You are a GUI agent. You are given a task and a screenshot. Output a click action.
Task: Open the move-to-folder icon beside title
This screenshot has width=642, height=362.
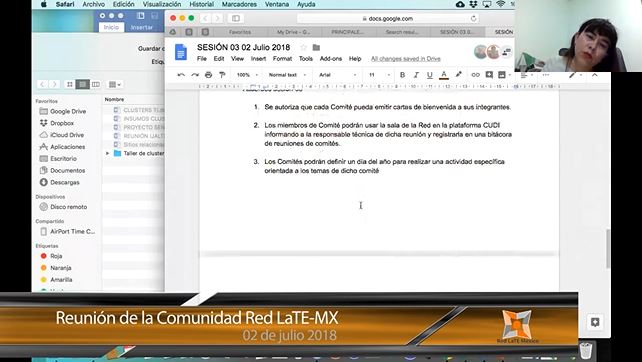click(316, 48)
